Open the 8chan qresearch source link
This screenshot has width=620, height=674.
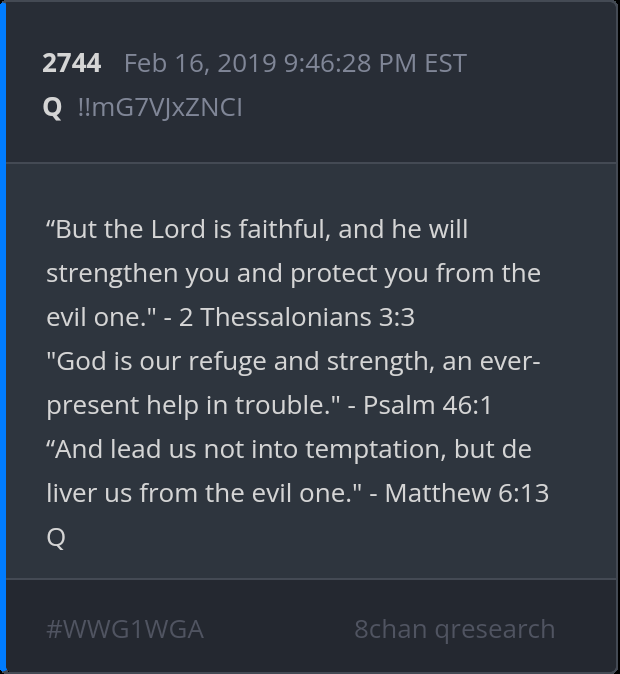(454, 629)
